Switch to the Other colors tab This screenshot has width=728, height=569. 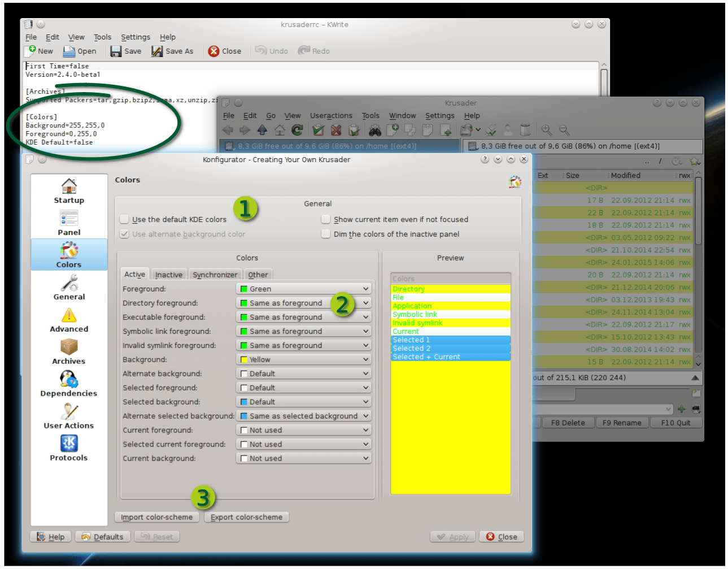[x=258, y=275]
